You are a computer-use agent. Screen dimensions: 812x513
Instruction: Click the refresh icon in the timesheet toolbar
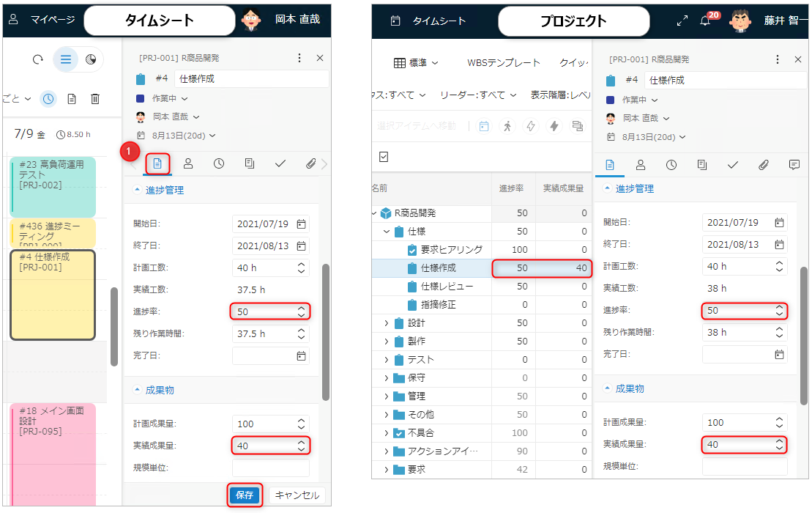click(x=38, y=59)
